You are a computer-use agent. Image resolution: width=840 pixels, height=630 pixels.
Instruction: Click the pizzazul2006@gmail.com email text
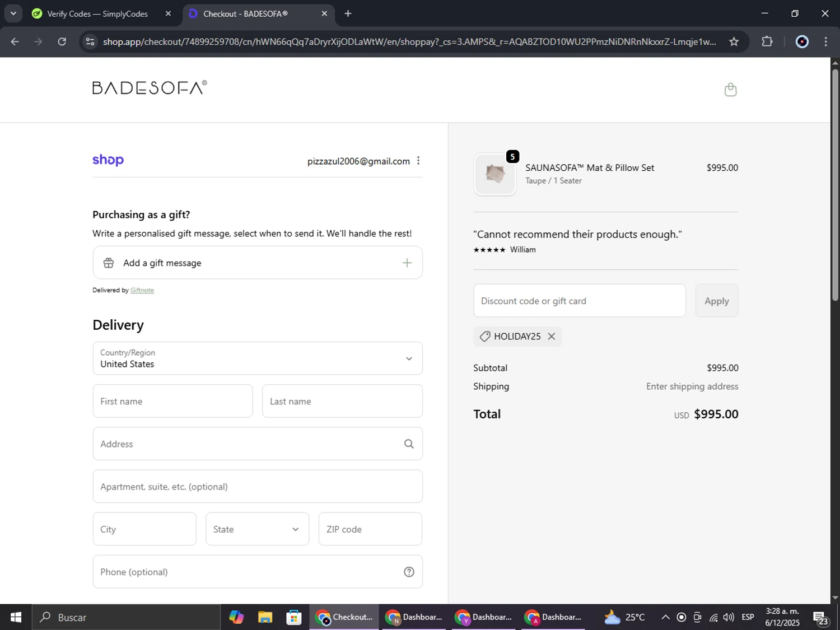point(358,161)
